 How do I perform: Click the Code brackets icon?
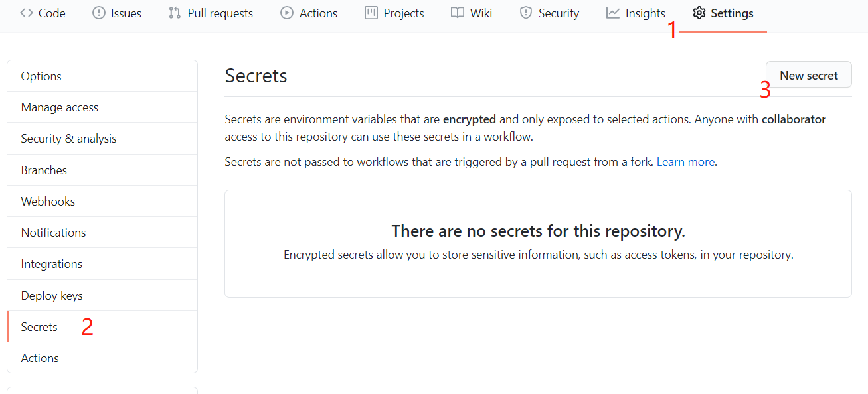[x=27, y=13]
